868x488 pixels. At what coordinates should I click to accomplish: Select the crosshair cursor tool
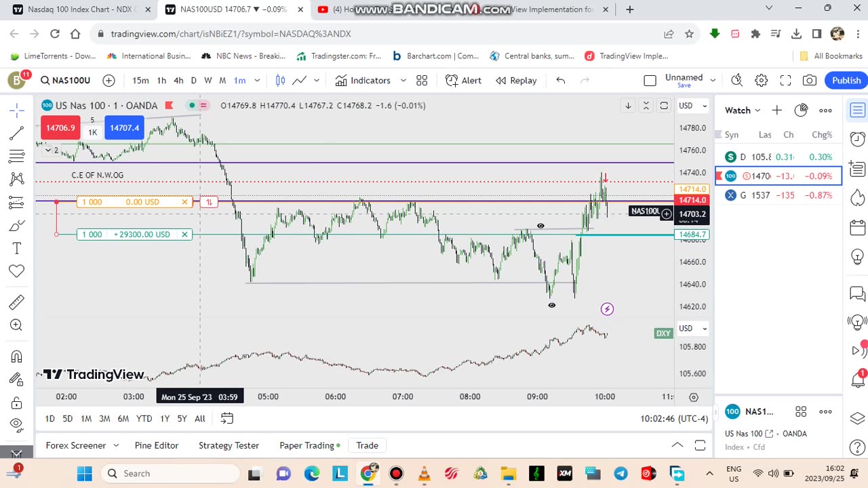click(17, 110)
